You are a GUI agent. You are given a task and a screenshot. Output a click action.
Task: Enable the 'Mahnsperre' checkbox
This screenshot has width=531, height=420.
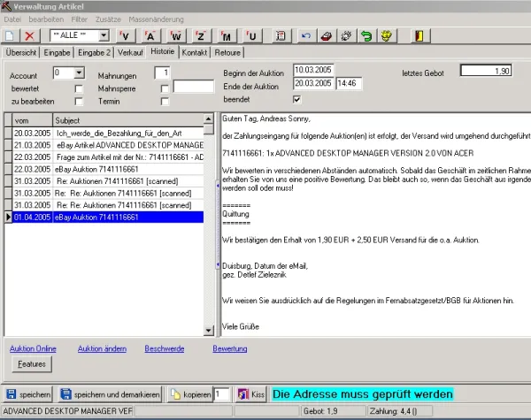(164, 88)
